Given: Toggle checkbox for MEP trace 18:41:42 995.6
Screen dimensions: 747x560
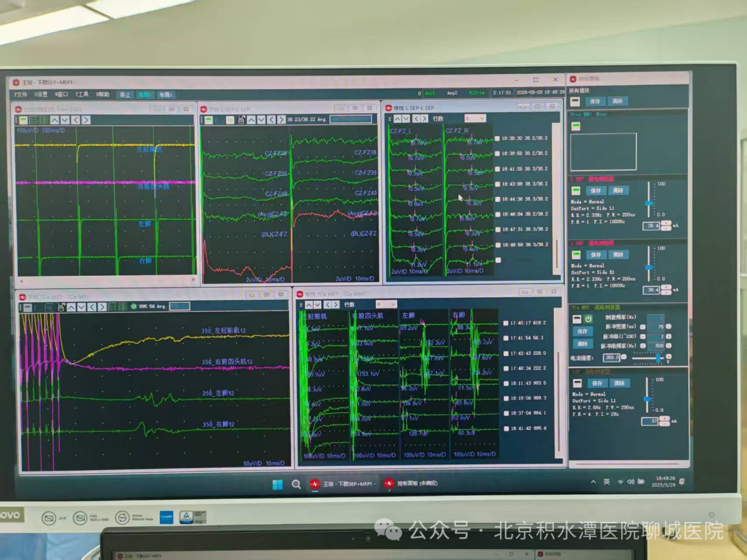Looking at the screenshot, I should 506,429.
